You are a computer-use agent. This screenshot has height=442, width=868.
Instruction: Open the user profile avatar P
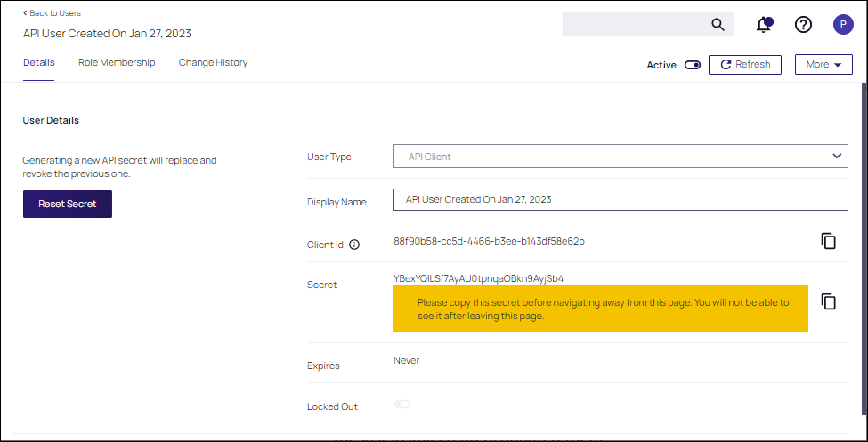click(x=843, y=25)
